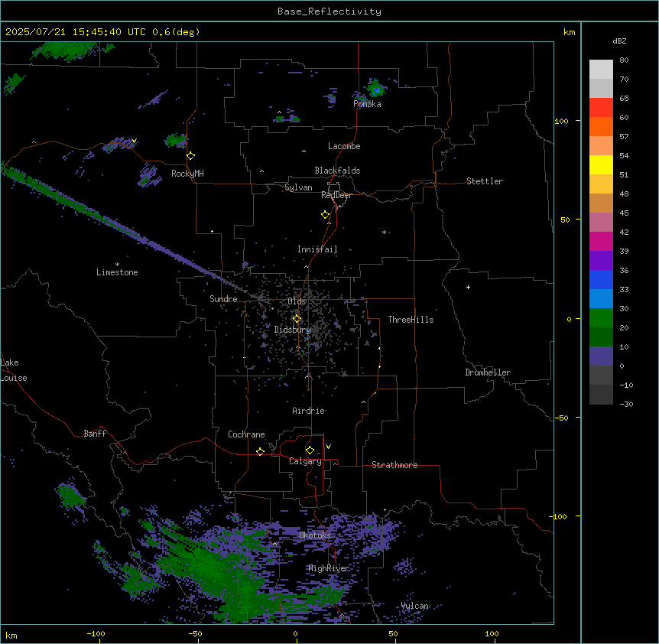The image size is (659, 644).
Task: Select the bright yellow 51-54 dBZ legend swatch
Action: [601, 164]
